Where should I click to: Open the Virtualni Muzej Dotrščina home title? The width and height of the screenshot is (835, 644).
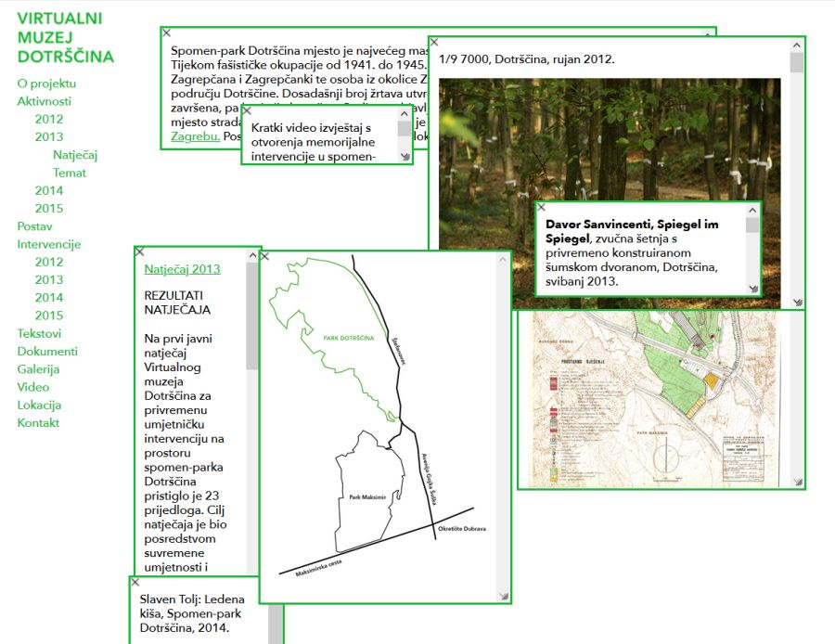(x=66, y=37)
